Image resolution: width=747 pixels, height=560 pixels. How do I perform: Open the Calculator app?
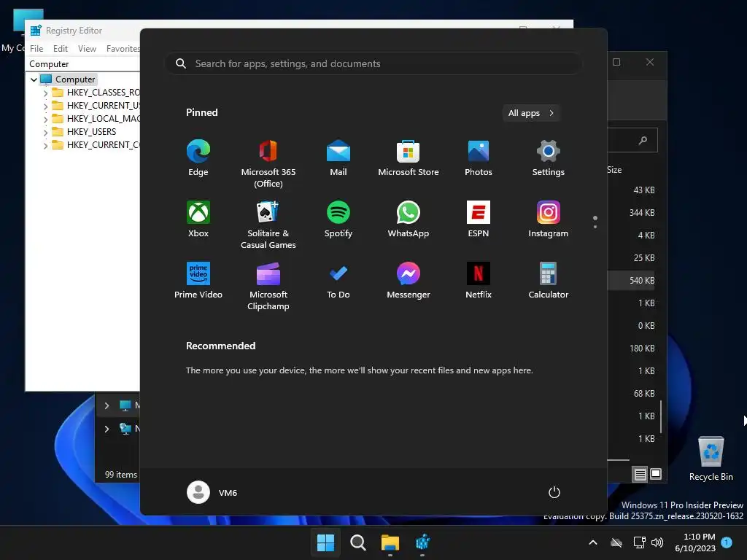pyautogui.click(x=549, y=281)
